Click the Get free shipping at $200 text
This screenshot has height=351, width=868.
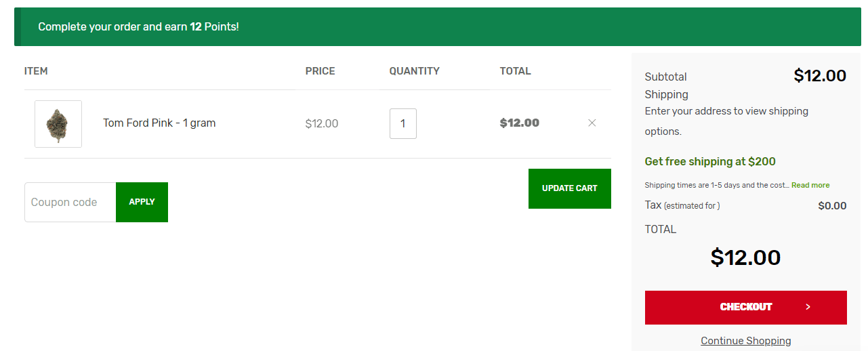tap(710, 162)
